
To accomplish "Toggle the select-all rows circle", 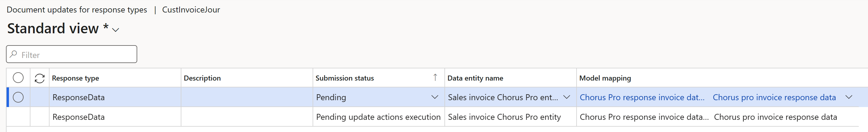I will 18,78.
